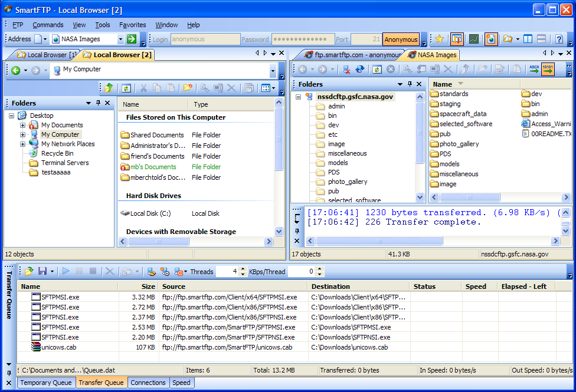Screen dimensions: 576x392
Task: Click the Help question mark icon
Action: [x=558, y=39]
